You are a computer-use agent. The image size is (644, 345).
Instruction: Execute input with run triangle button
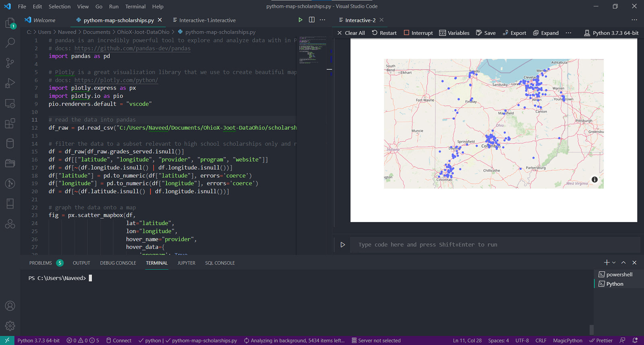click(343, 244)
